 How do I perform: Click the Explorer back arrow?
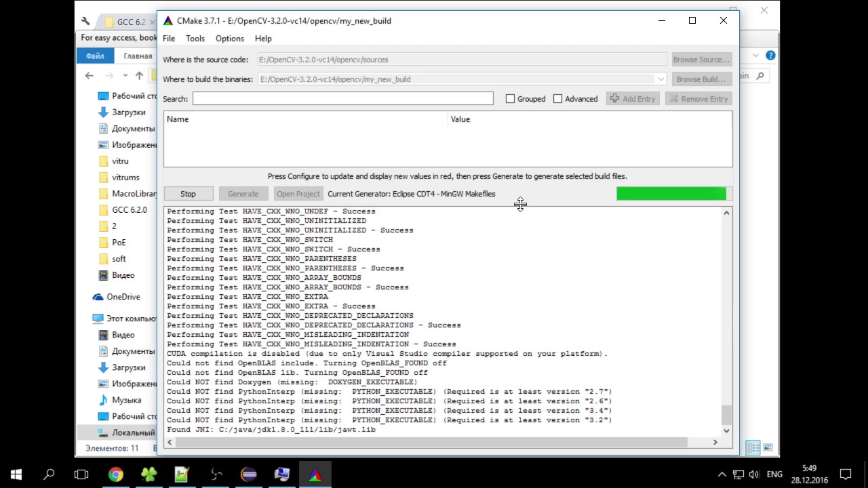click(90, 76)
